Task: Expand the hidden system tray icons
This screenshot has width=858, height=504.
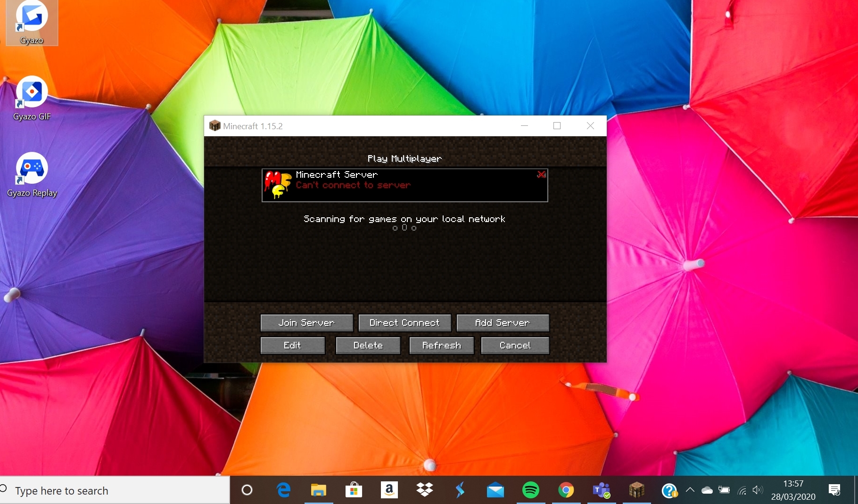Action: click(690, 490)
